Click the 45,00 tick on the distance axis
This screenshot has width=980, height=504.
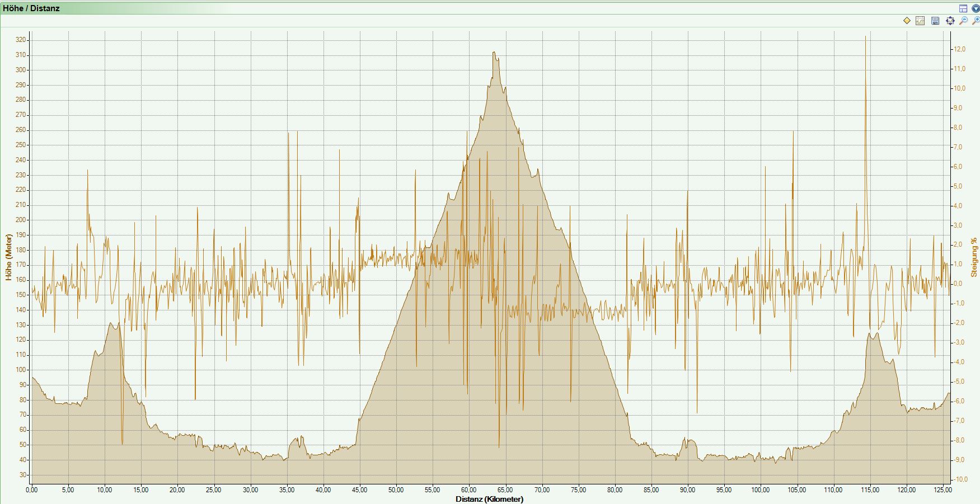pyautogui.click(x=359, y=490)
